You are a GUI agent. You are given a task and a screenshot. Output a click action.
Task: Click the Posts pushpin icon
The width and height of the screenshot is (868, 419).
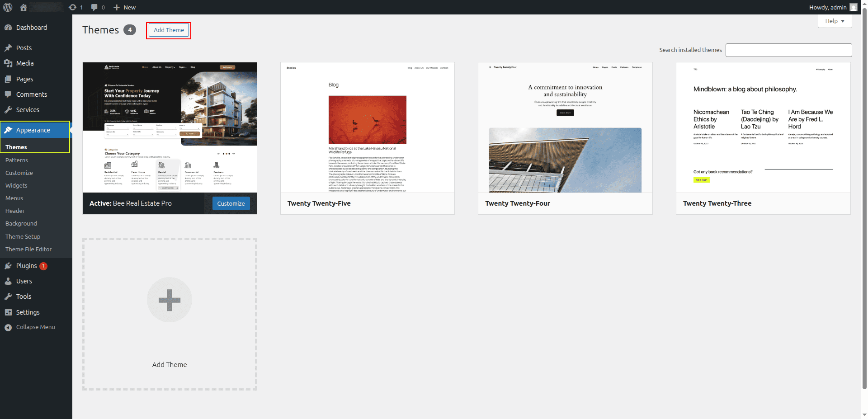(8, 48)
